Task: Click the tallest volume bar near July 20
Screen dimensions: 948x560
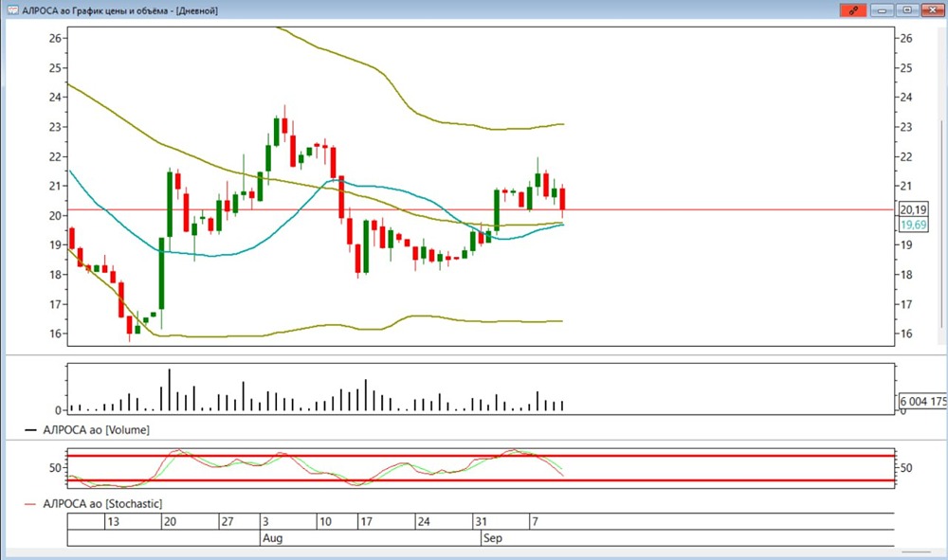Action: coord(170,389)
